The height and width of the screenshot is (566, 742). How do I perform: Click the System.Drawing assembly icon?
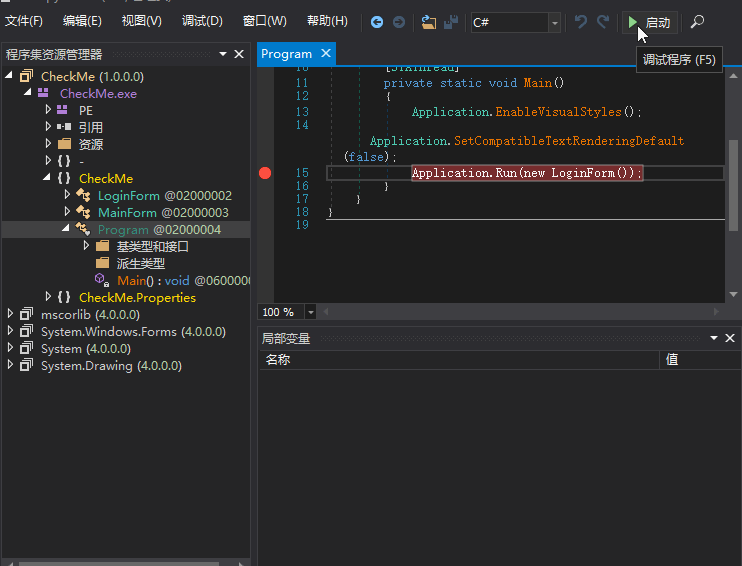tap(26, 365)
